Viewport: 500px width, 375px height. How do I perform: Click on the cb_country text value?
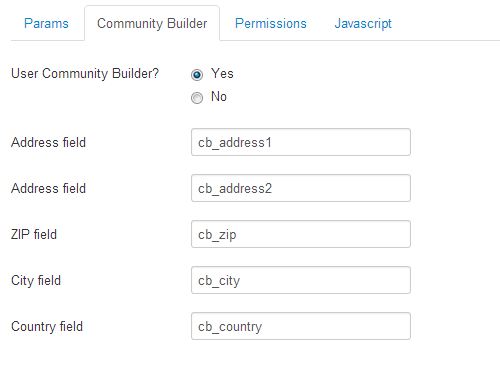[x=230, y=327]
